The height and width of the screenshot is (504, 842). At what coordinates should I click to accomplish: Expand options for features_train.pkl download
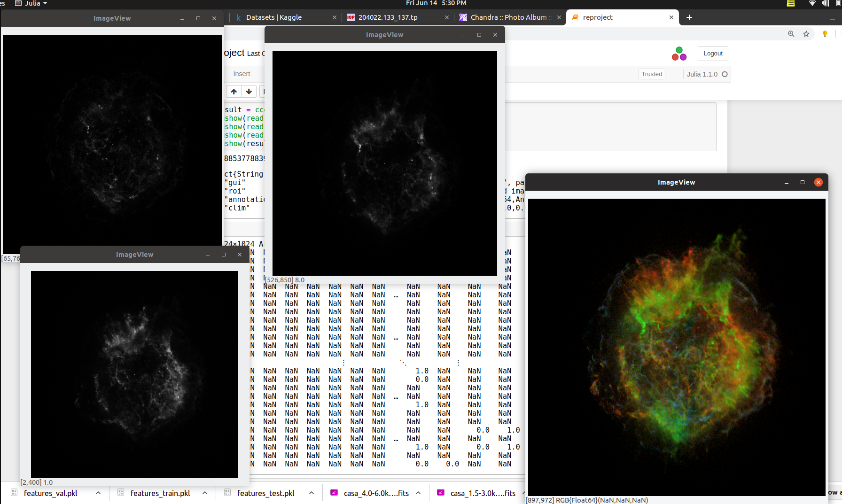(205, 493)
